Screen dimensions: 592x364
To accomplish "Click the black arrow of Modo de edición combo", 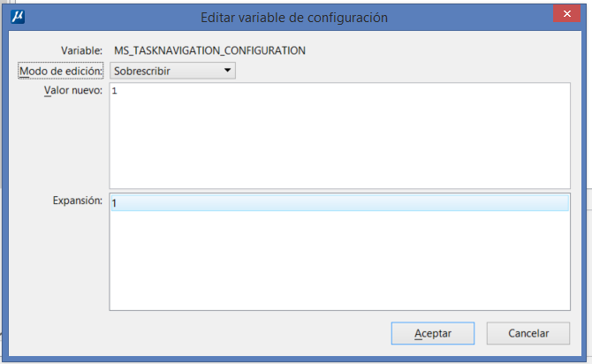I will pyautogui.click(x=227, y=70).
